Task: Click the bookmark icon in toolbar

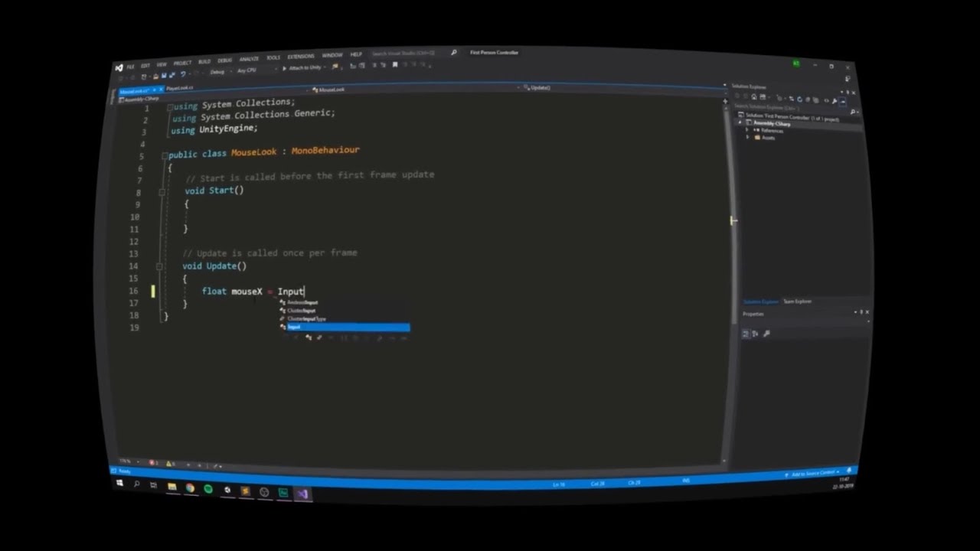Action: 395,65
